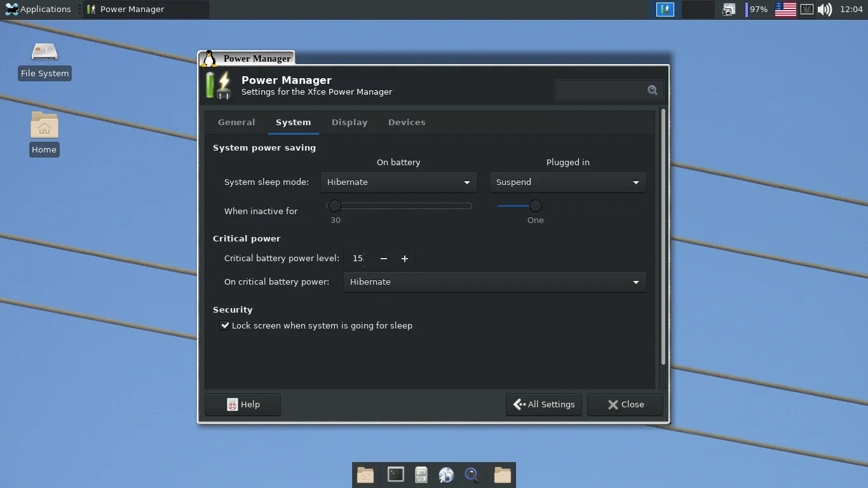Image resolution: width=868 pixels, height=488 pixels.
Task: Expand the On critical battery power dropdown
Action: coord(494,282)
